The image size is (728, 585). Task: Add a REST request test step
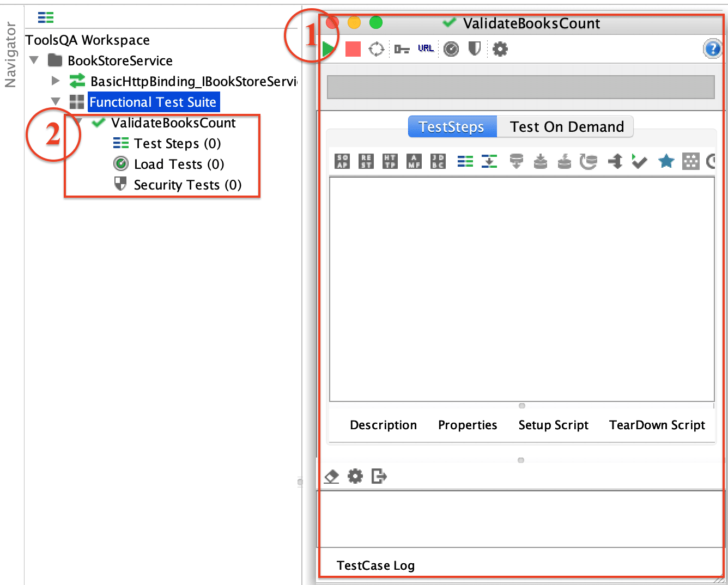coord(366,161)
